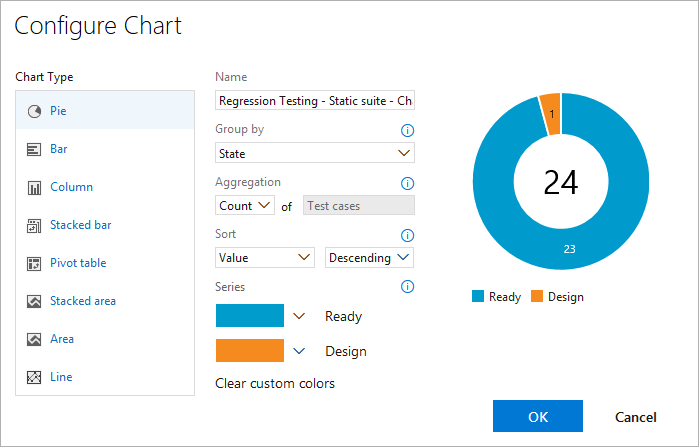This screenshot has width=699, height=447.
Task: Choose the Pivot table icon
Action: 33,263
